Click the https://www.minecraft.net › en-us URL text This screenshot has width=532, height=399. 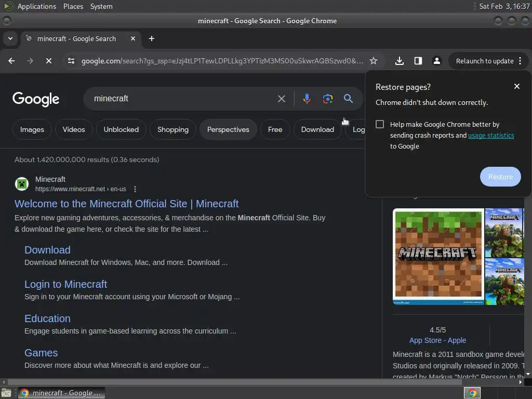[81, 189]
